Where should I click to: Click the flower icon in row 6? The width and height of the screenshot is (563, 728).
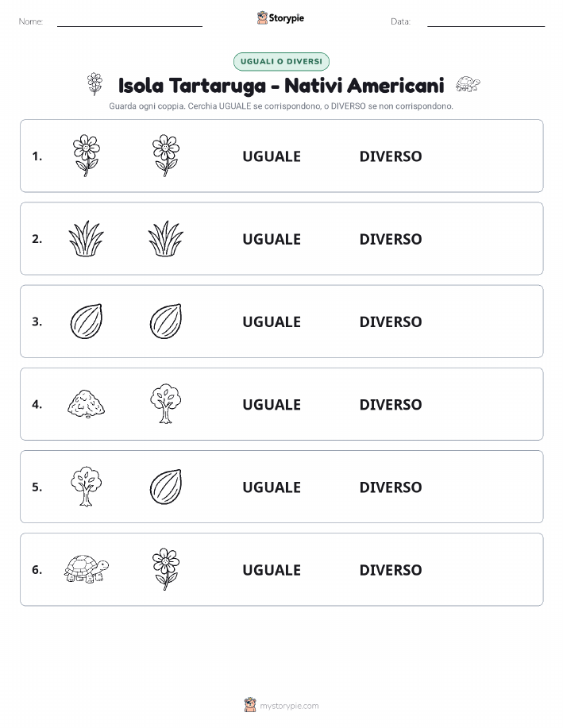[x=166, y=568]
